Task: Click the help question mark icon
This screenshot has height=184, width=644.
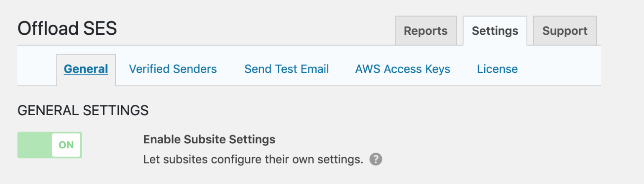Action: click(x=376, y=160)
